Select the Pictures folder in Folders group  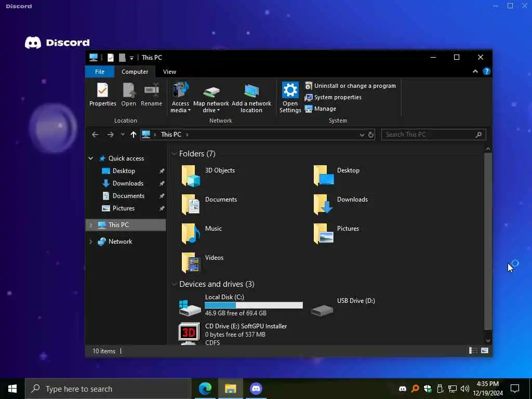[336, 234]
